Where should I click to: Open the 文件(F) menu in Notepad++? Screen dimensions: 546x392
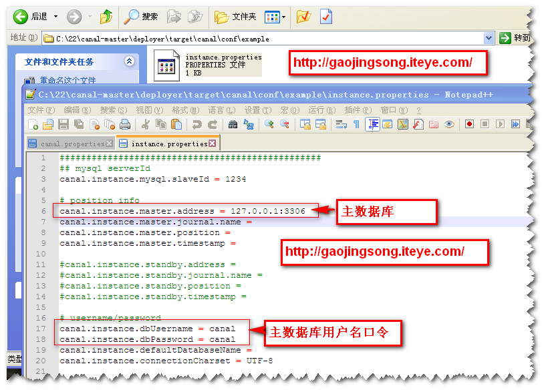coord(41,110)
